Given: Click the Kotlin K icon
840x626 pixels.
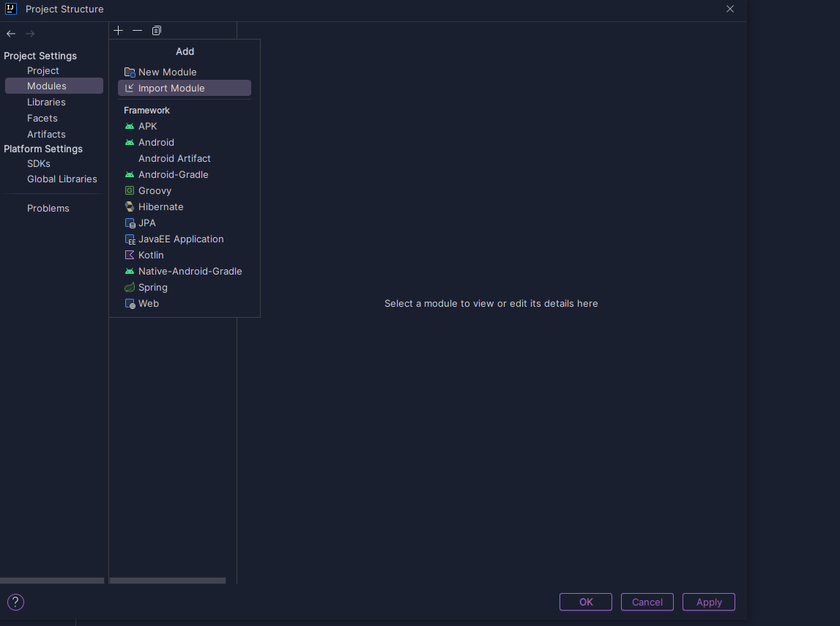Looking at the screenshot, I should pyautogui.click(x=130, y=255).
